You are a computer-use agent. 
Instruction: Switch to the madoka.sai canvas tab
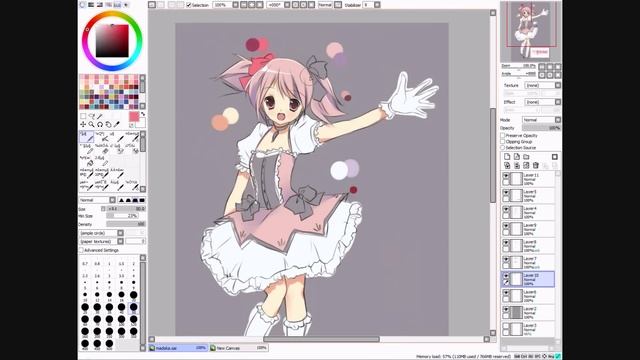point(178,348)
